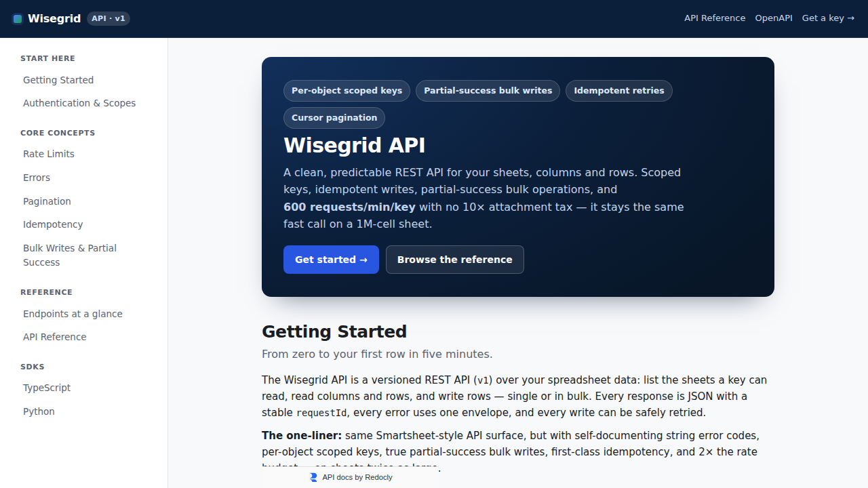Open the Python SDK page

click(x=39, y=411)
